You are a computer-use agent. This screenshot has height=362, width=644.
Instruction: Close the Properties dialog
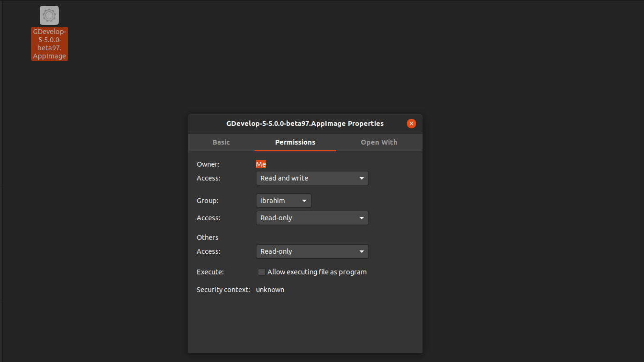pos(411,124)
